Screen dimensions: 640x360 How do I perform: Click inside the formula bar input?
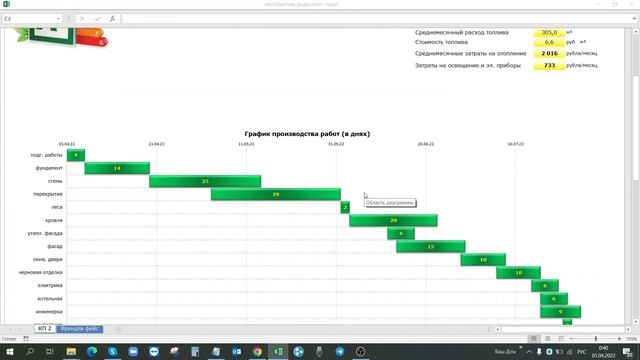tap(376, 19)
